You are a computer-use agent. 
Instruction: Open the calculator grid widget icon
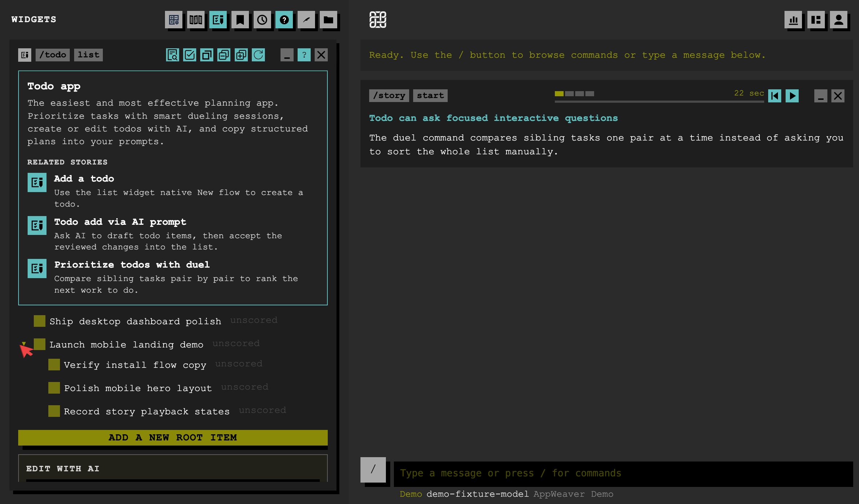pos(174,20)
